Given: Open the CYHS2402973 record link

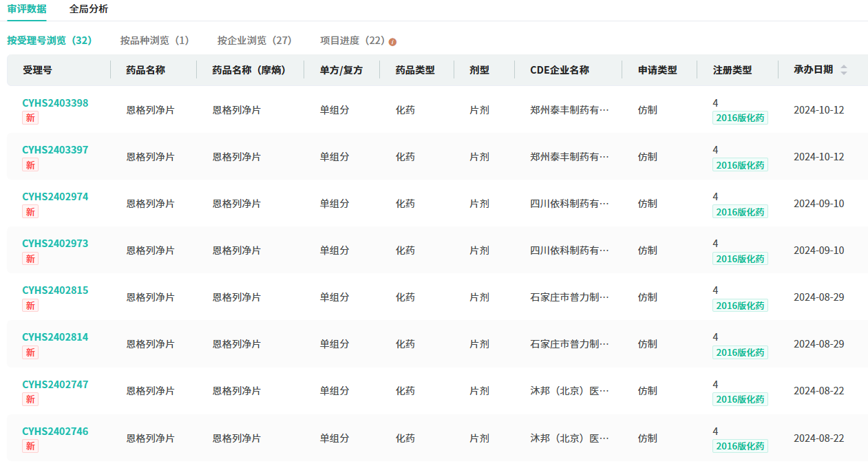Looking at the screenshot, I should pos(55,244).
